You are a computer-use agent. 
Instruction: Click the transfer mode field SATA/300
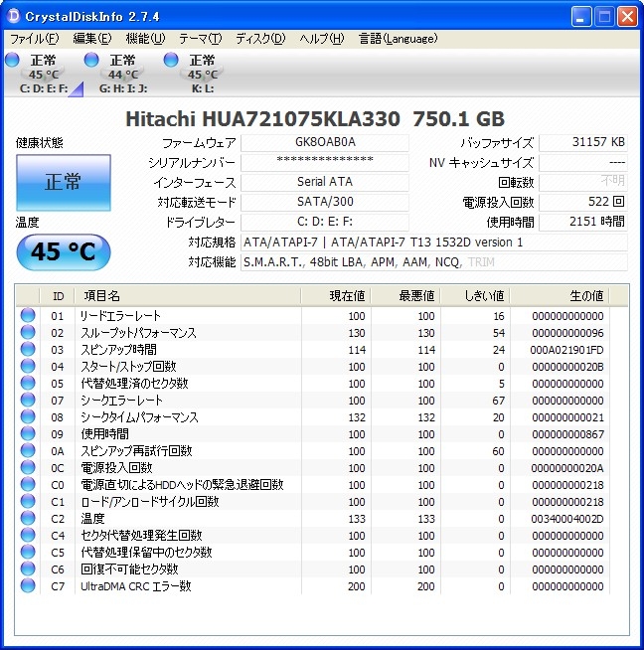tap(325, 203)
